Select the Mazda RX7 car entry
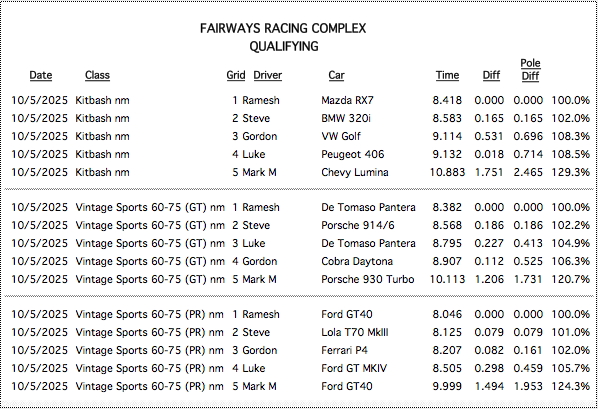598x409 pixels. click(347, 100)
